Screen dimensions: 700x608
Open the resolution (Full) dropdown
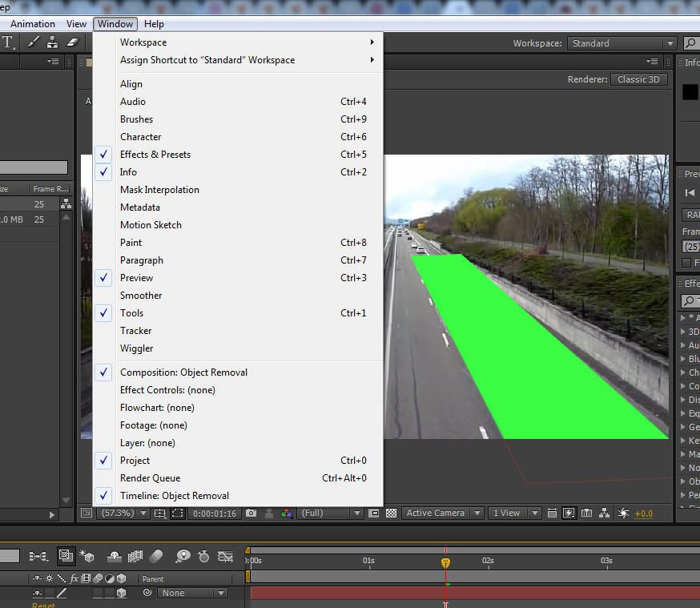coord(329,513)
